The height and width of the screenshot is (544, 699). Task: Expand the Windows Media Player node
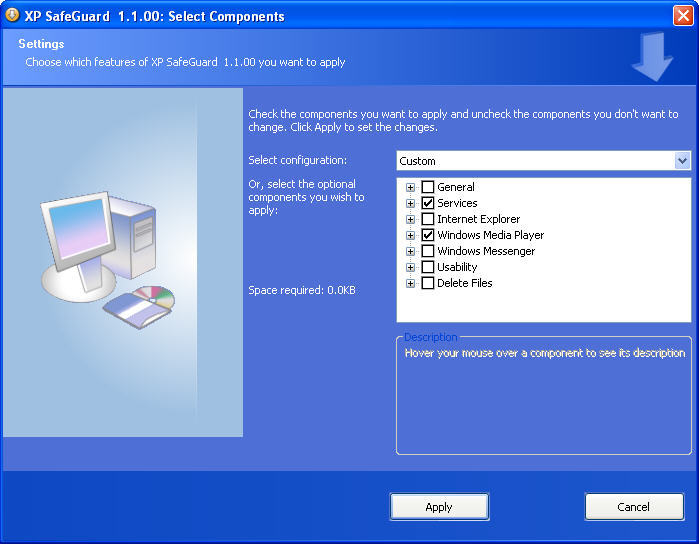tap(410, 235)
